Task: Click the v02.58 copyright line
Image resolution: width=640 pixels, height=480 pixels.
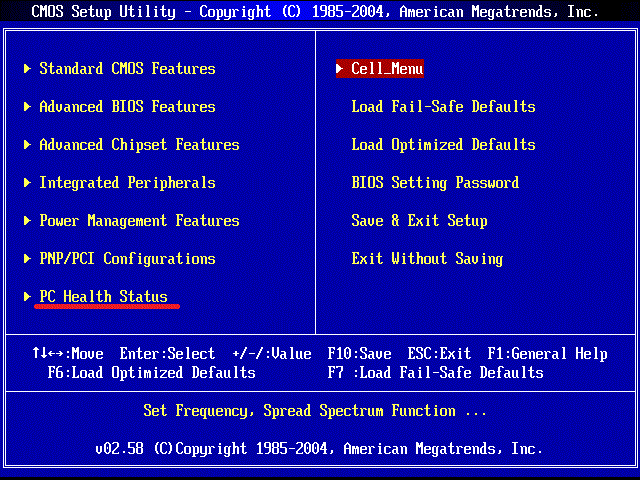Action: pyautogui.click(x=319, y=449)
